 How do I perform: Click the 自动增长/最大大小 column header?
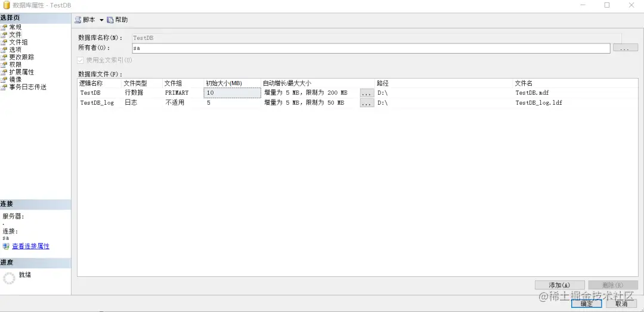click(317, 83)
